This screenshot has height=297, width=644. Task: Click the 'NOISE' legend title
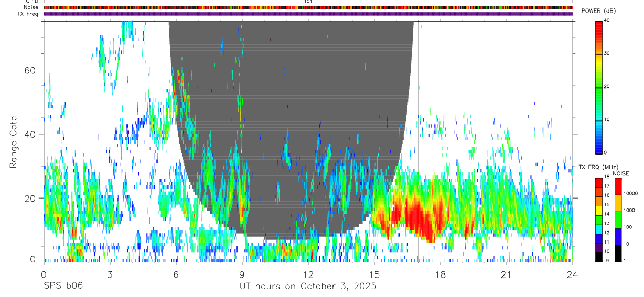621,173
